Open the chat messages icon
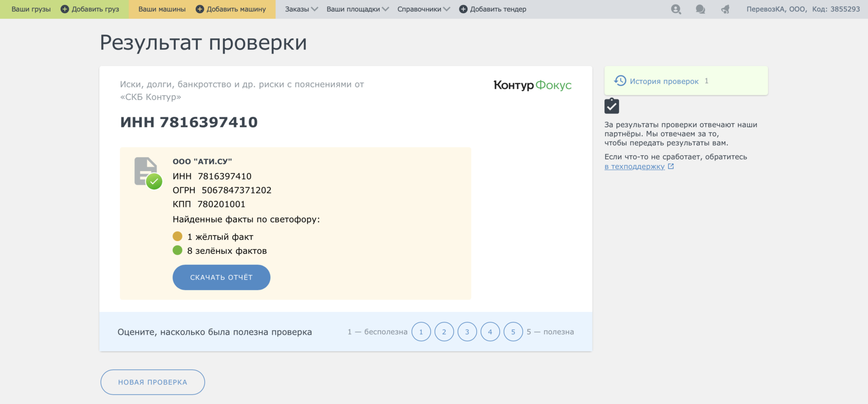This screenshot has height=404, width=868. point(701,9)
